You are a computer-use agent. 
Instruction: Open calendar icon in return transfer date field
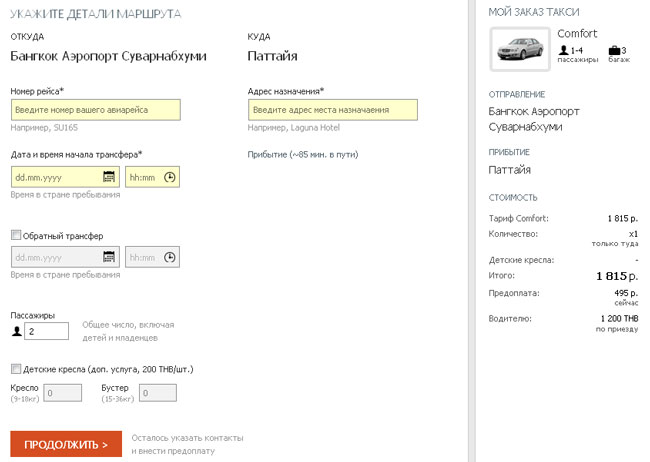click(x=109, y=257)
